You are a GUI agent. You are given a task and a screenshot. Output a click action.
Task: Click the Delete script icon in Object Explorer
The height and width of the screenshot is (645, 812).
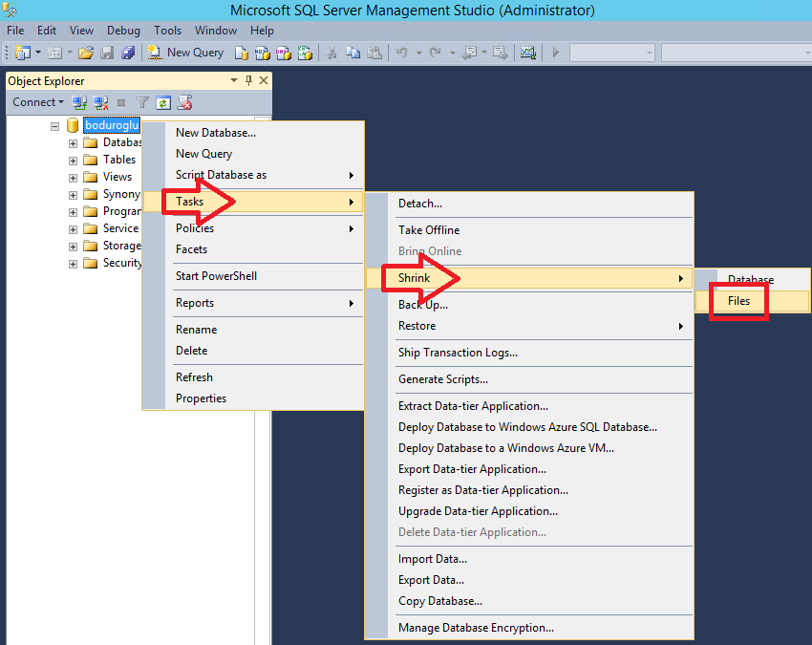coord(185,102)
